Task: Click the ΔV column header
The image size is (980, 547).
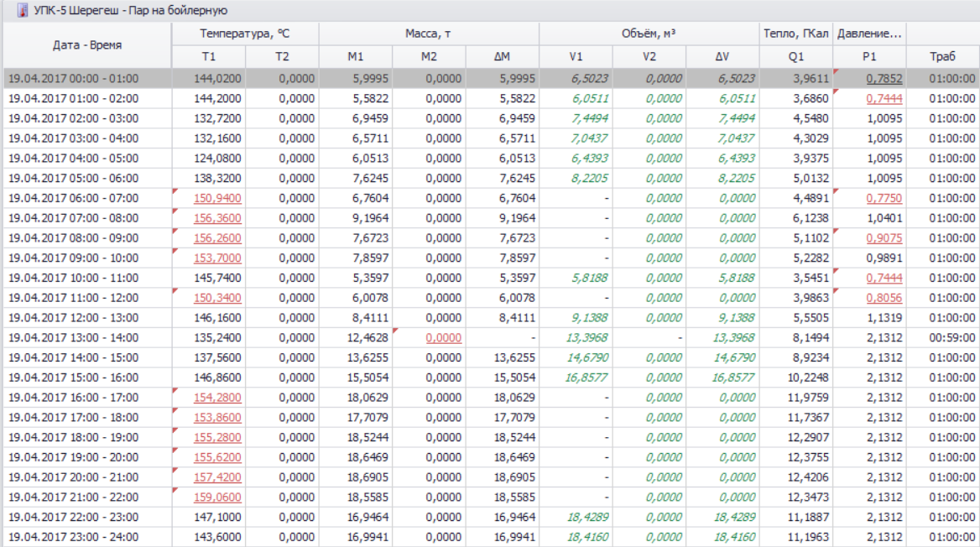Action: pos(722,56)
